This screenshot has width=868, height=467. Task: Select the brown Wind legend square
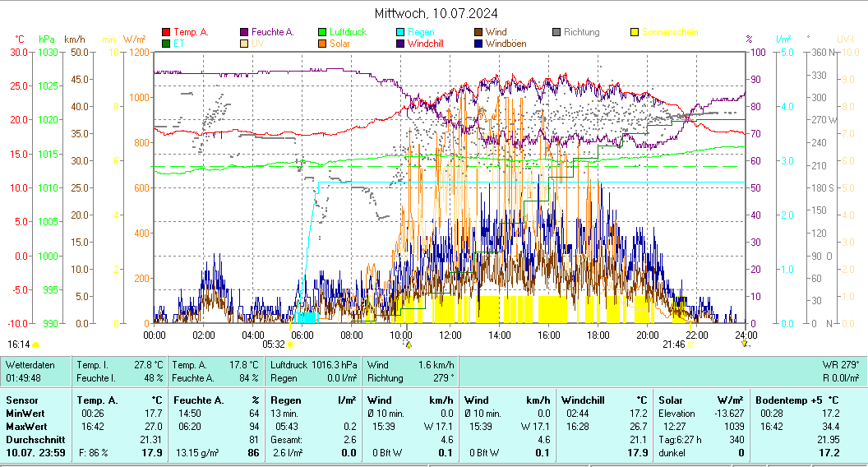click(x=478, y=32)
